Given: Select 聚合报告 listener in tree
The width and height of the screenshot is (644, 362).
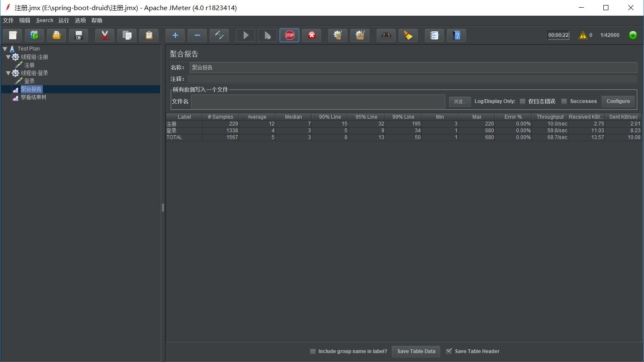Looking at the screenshot, I should pyautogui.click(x=31, y=89).
